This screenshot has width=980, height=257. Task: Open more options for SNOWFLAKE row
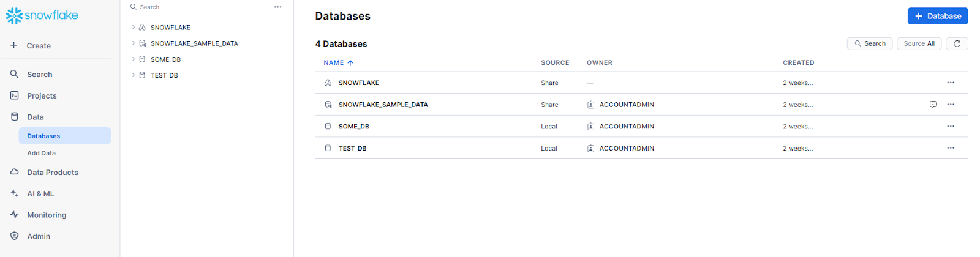click(x=951, y=83)
